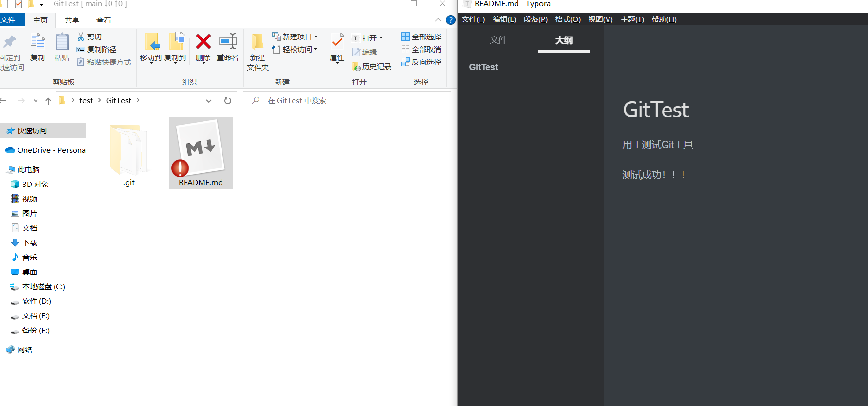Open the address bar history dropdown arrow
This screenshot has width=868, height=406.
(x=209, y=101)
